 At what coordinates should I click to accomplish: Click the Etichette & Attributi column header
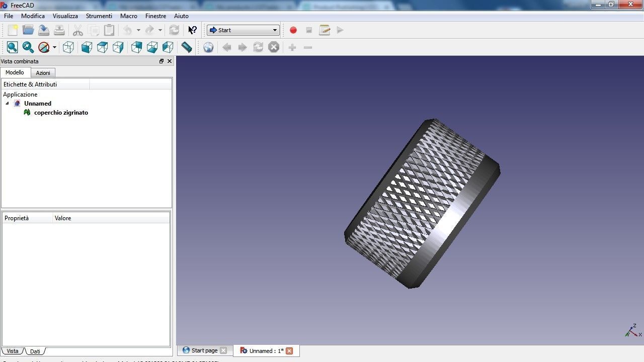(x=45, y=84)
